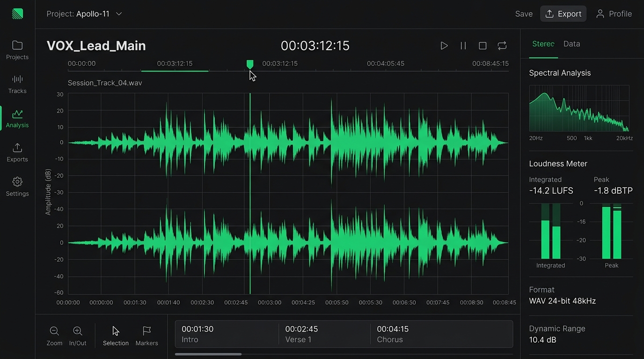This screenshot has height=359, width=644.
Task: Click the WAV 24-bit 48kHz format text
Action: pyautogui.click(x=562, y=301)
